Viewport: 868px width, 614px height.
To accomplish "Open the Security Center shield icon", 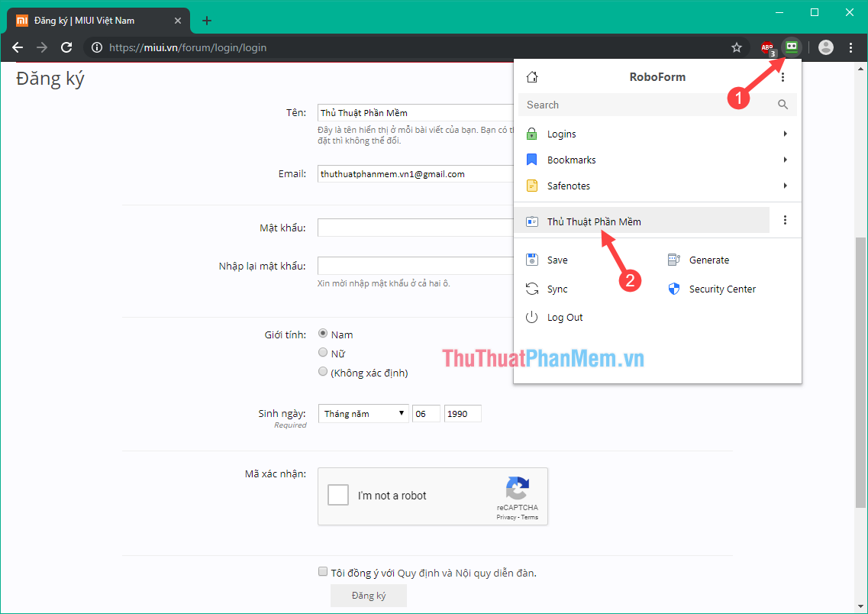I will (x=673, y=288).
